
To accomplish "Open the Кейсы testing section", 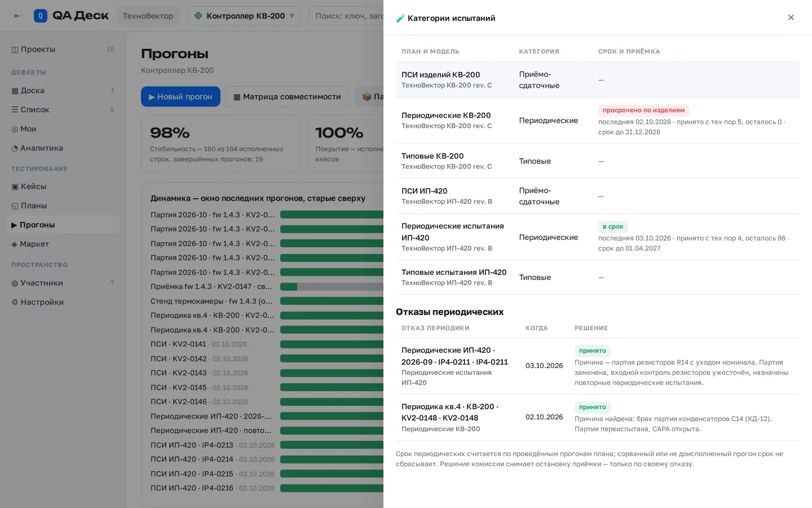I will tap(63, 187).
